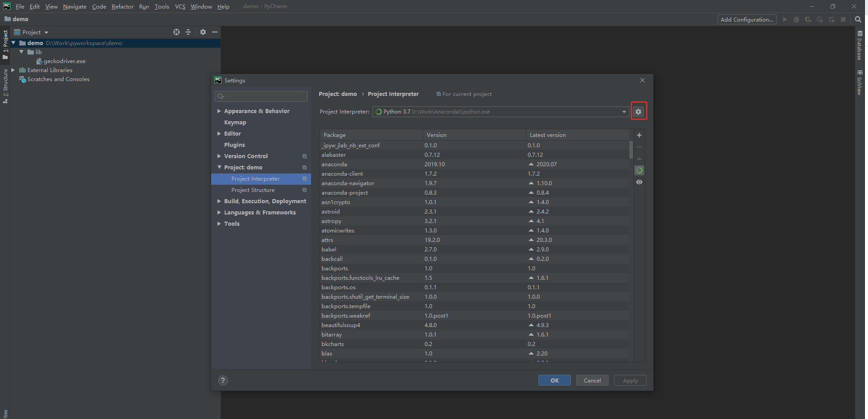The width and height of the screenshot is (868, 419).
Task: Open the Project Interpreter combo box
Action: pyautogui.click(x=501, y=112)
